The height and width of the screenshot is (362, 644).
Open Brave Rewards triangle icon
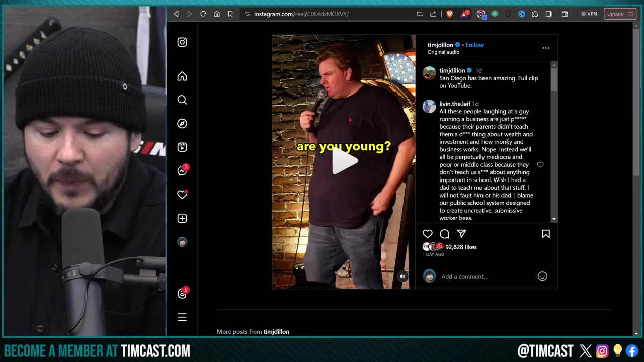coord(464,14)
